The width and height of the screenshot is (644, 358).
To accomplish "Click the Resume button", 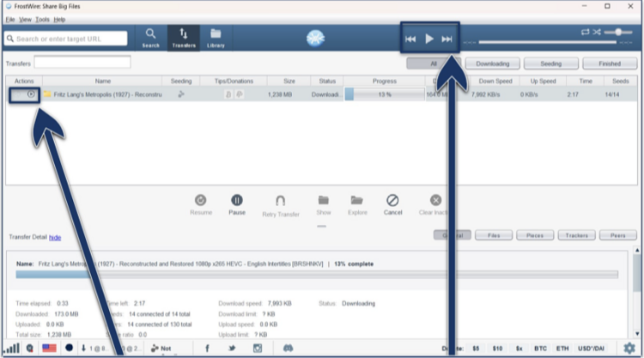I will (201, 204).
